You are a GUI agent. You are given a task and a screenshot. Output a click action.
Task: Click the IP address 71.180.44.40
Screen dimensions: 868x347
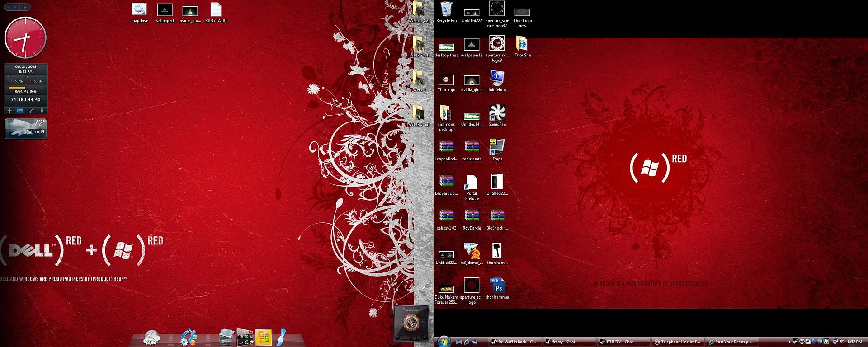[x=26, y=100]
